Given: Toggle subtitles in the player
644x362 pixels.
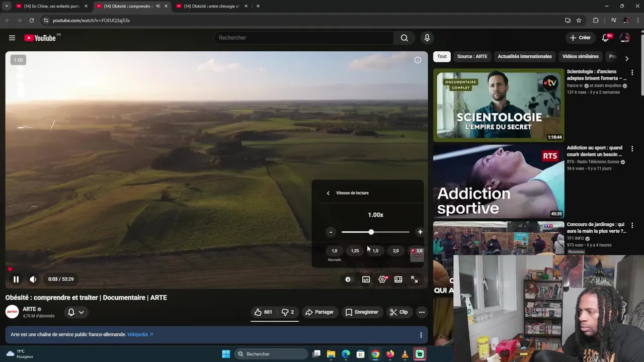Looking at the screenshot, I should coord(366,280).
